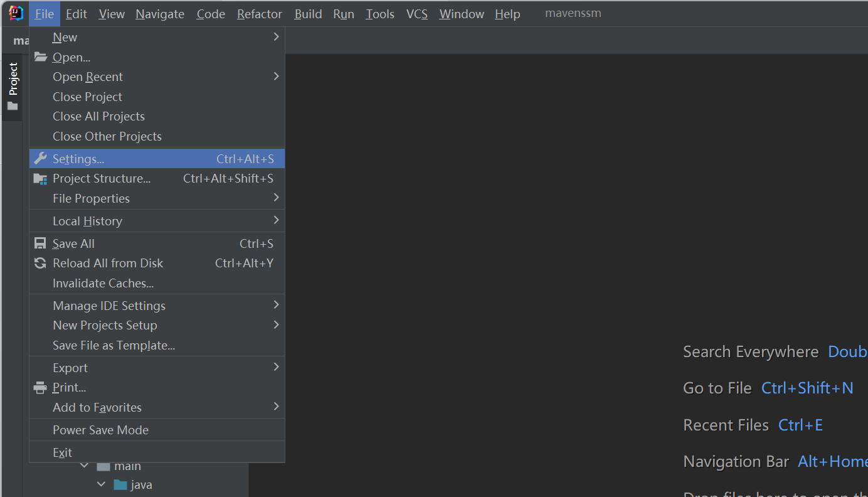
Task: Open the Refactor menu
Action: [260, 14]
